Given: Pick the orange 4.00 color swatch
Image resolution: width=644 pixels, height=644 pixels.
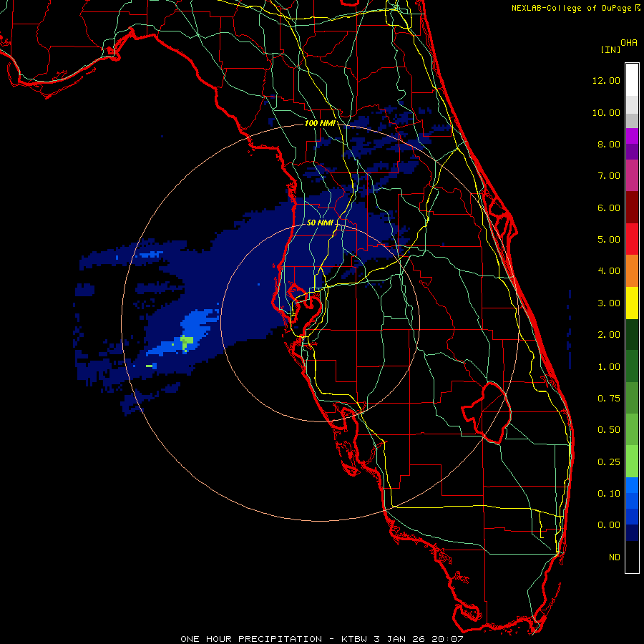Looking at the screenshot, I should tap(632, 270).
